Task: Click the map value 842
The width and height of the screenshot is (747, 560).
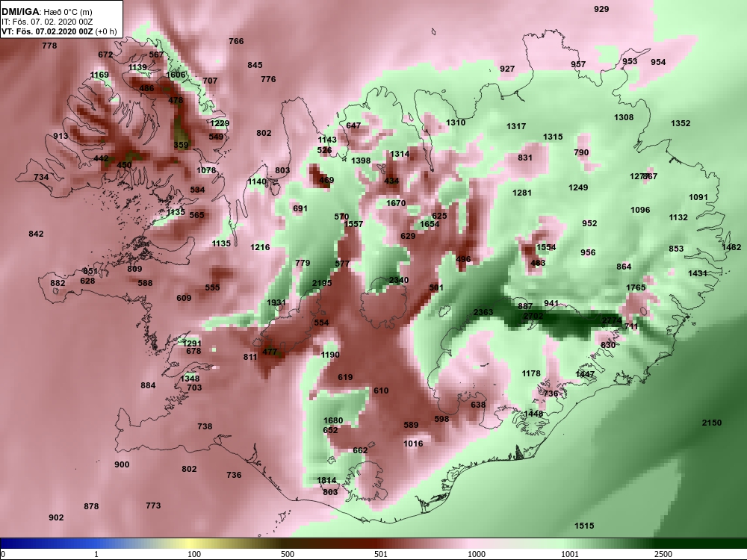Action: [x=36, y=234]
